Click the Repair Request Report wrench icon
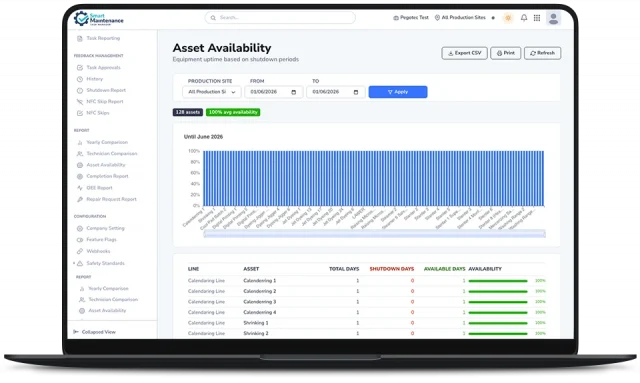This screenshot has width=640, height=383. click(80, 199)
